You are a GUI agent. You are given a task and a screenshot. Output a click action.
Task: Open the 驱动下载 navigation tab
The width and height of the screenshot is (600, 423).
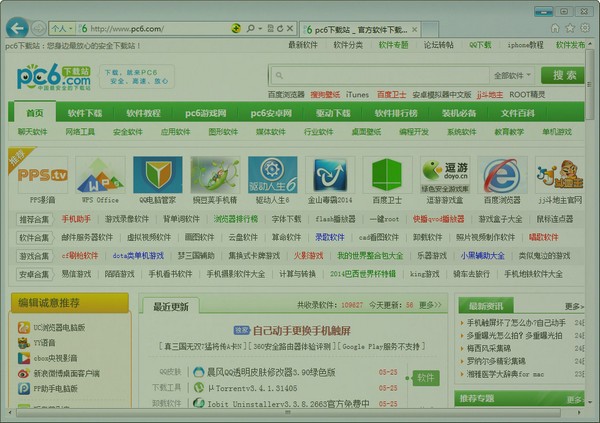point(333,113)
